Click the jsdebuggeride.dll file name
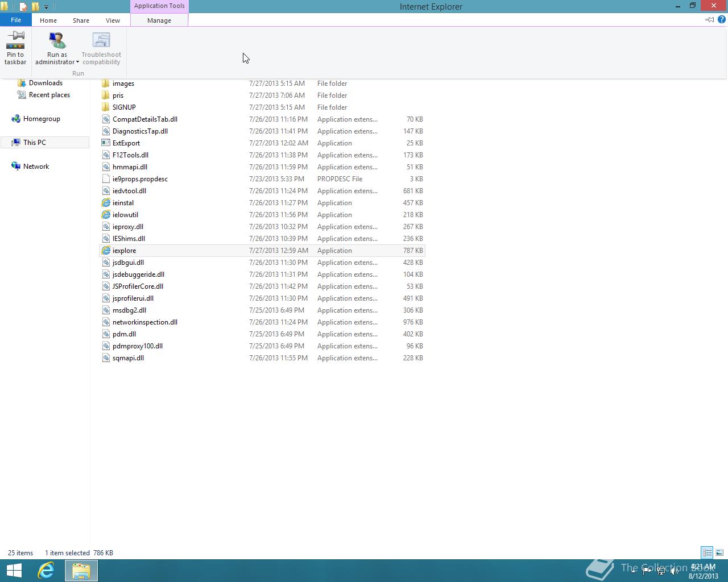Image resolution: width=728 pixels, height=582 pixels. (x=138, y=275)
